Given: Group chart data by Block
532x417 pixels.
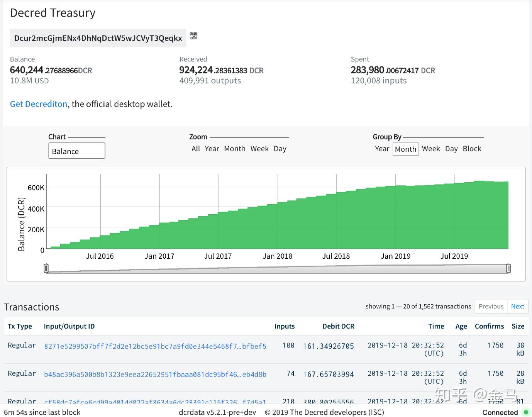Looking at the screenshot, I should tap(472, 149).
